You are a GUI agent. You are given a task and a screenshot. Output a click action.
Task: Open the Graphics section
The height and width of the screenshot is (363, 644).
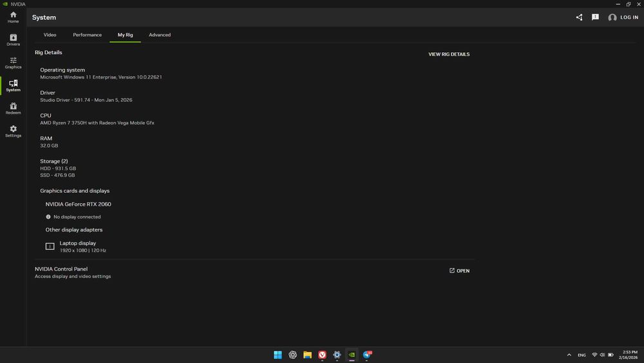tap(13, 63)
